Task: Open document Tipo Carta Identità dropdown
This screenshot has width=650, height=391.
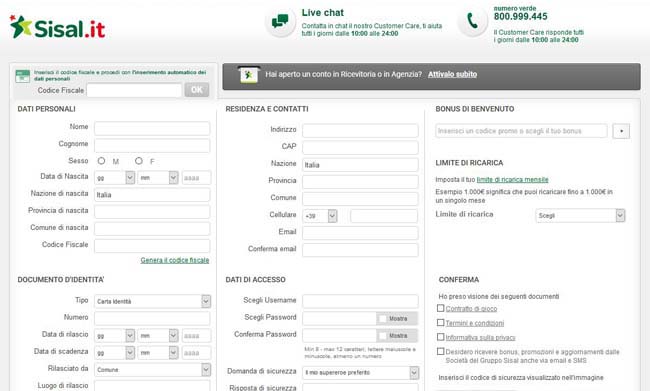Action: (x=152, y=301)
